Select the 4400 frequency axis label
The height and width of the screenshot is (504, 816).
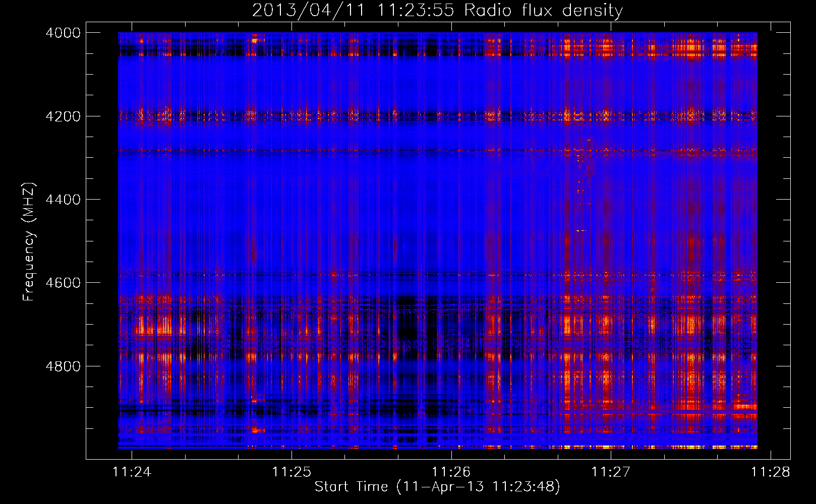pos(63,200)
